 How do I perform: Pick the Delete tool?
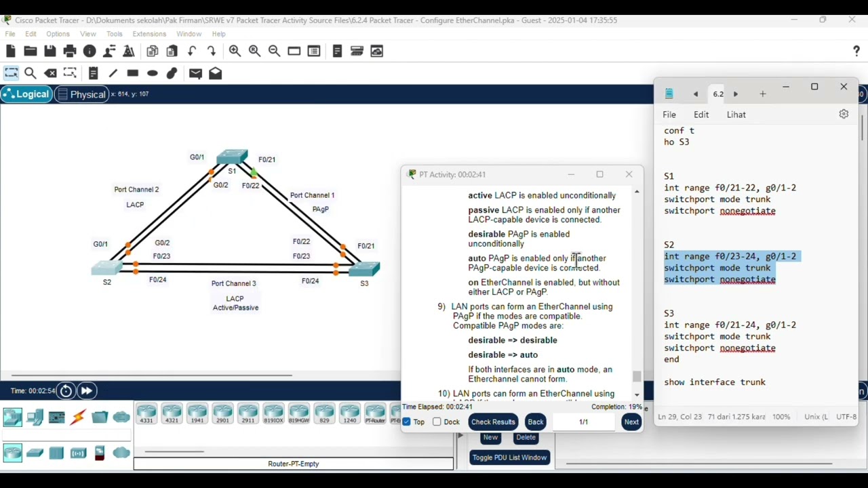pos(50,73)
